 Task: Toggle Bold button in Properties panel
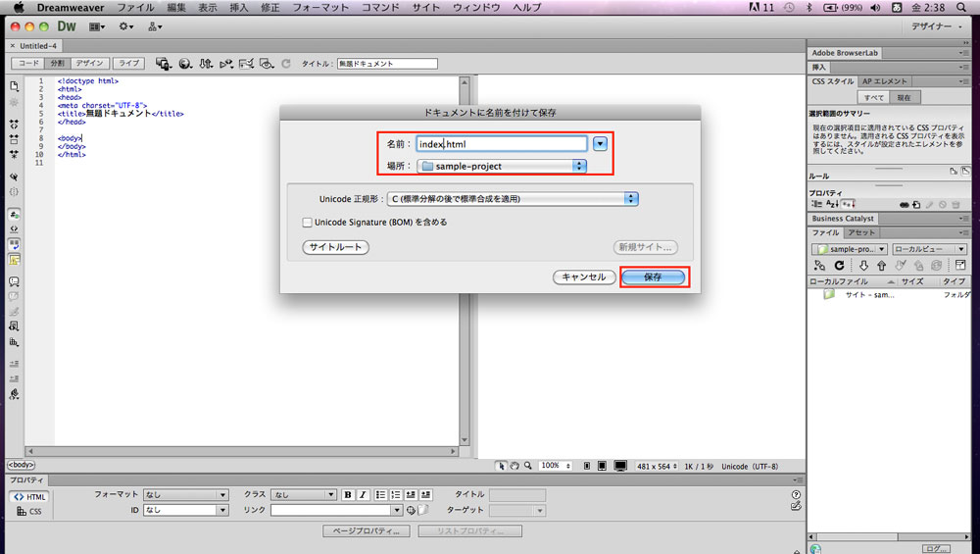(348, 494)
